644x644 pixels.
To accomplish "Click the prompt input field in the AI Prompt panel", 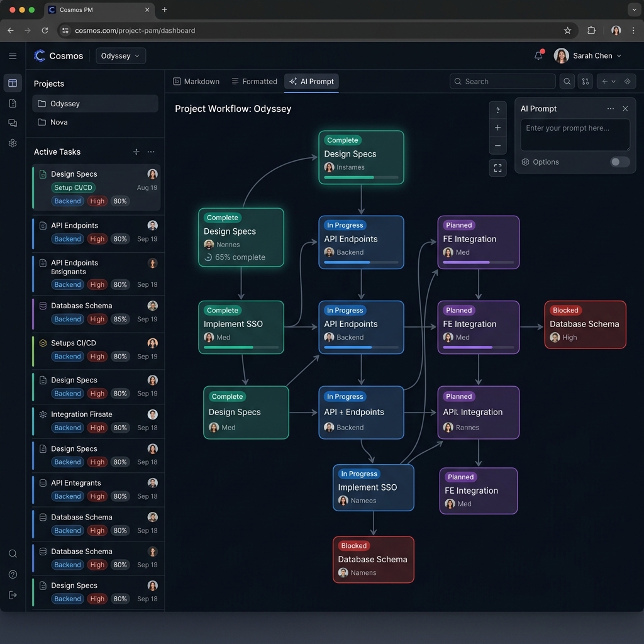I will pyautogui.click(x=574, y=134).
